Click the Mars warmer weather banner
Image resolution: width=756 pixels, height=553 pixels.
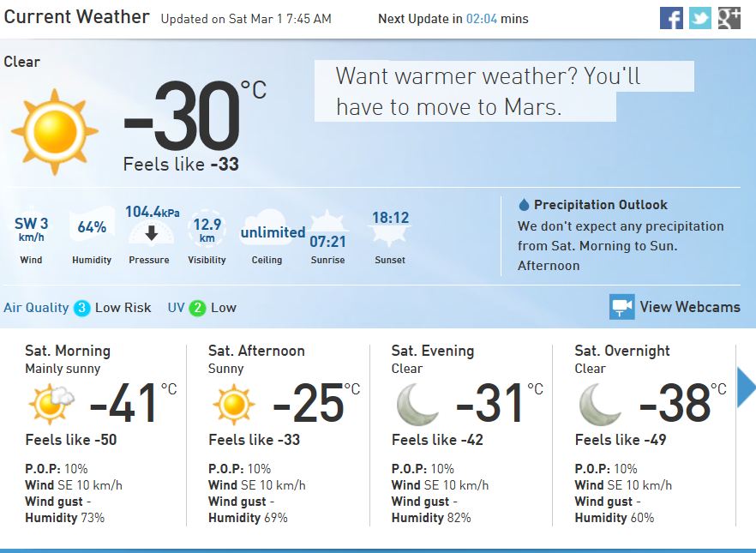coord(504,91)
